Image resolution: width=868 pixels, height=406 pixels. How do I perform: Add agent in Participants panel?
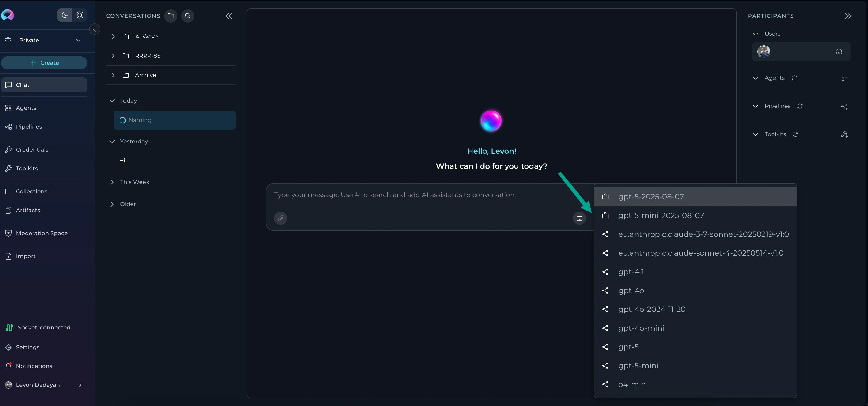tap(844, 78)
